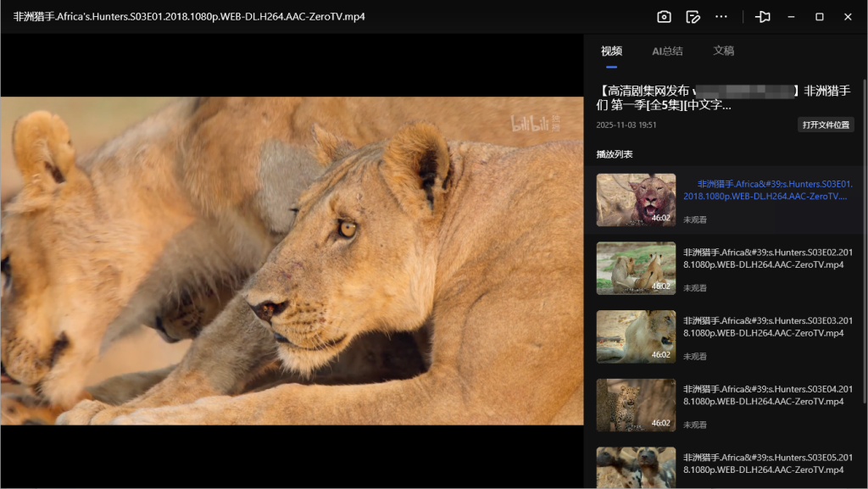Viewport: 868px width, 489px height.
Task: Select the 视频 tab
Action: [611, 51]
